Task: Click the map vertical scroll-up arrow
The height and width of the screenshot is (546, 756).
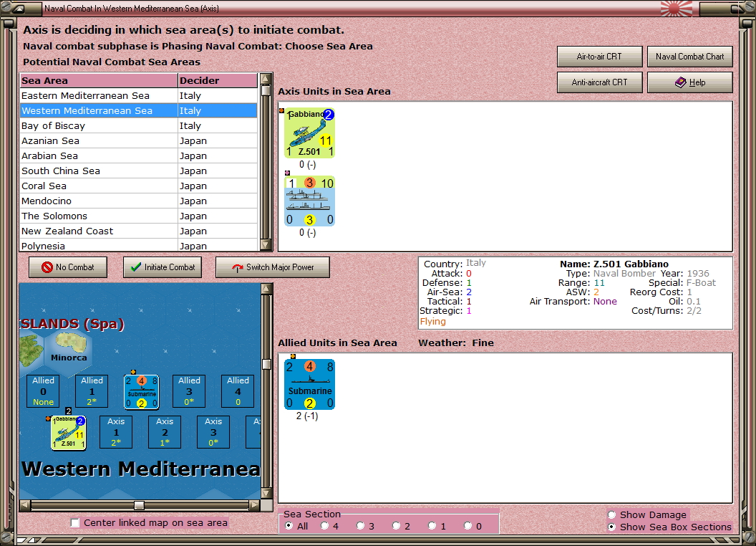Action: (266, 289)
